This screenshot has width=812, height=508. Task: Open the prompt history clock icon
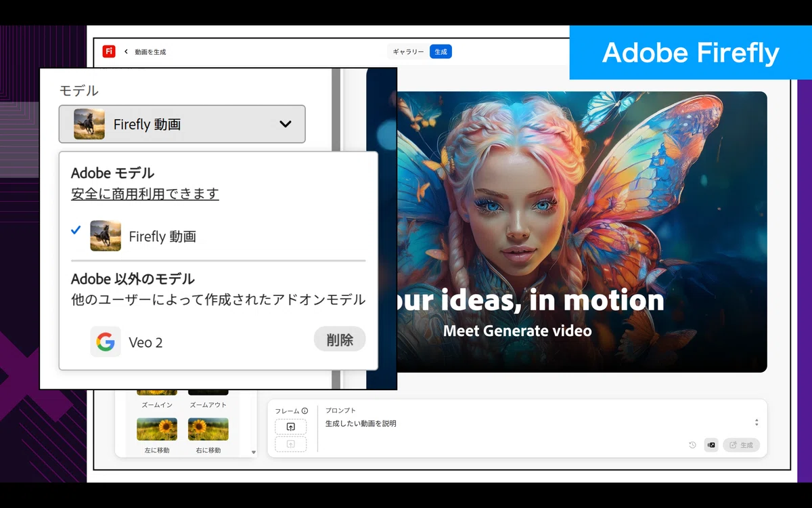pyautogui.click(x=692, y=445)
